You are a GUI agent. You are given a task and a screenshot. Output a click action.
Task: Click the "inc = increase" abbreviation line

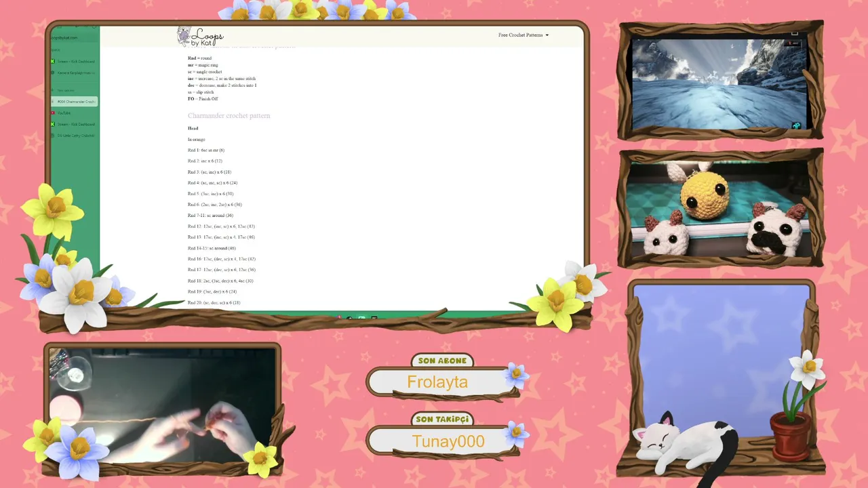pyautogui.click(x=222, y=79)
